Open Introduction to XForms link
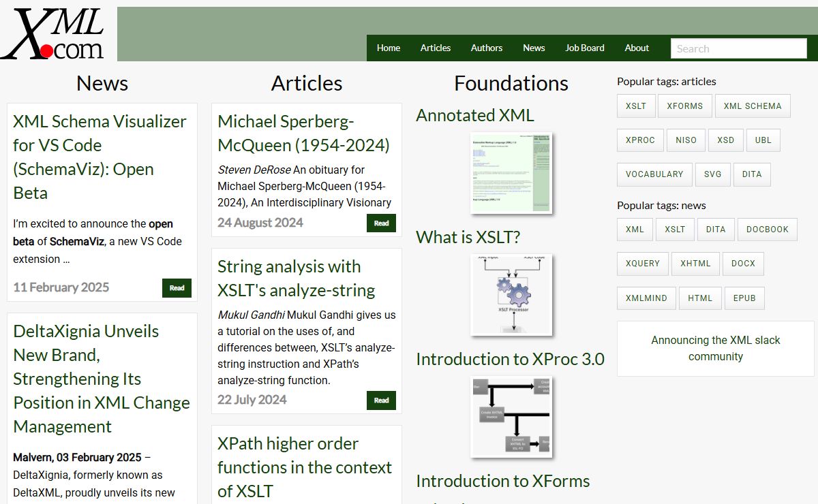818x504 pixels. point(503,481)
